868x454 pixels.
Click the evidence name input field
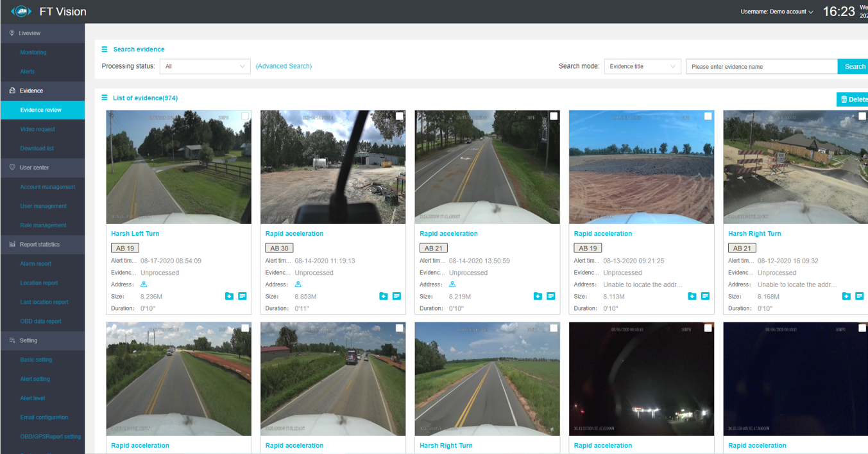coord(762,66)
